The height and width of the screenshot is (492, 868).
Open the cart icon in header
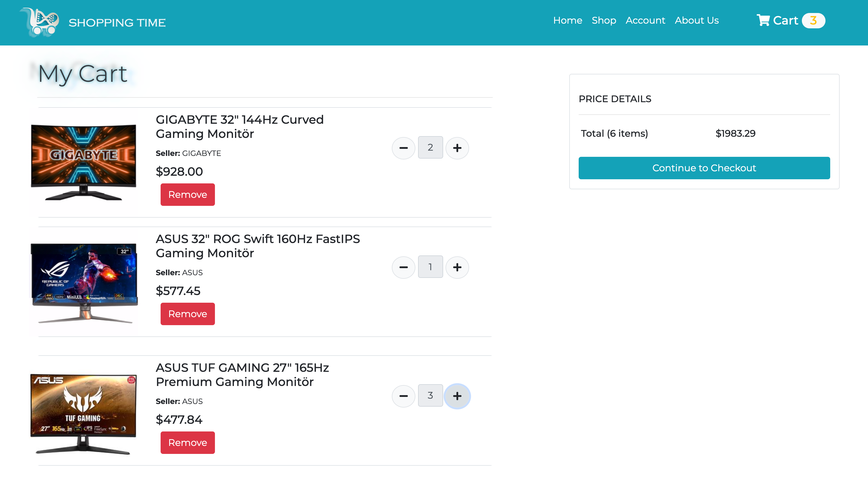[763, 20]
